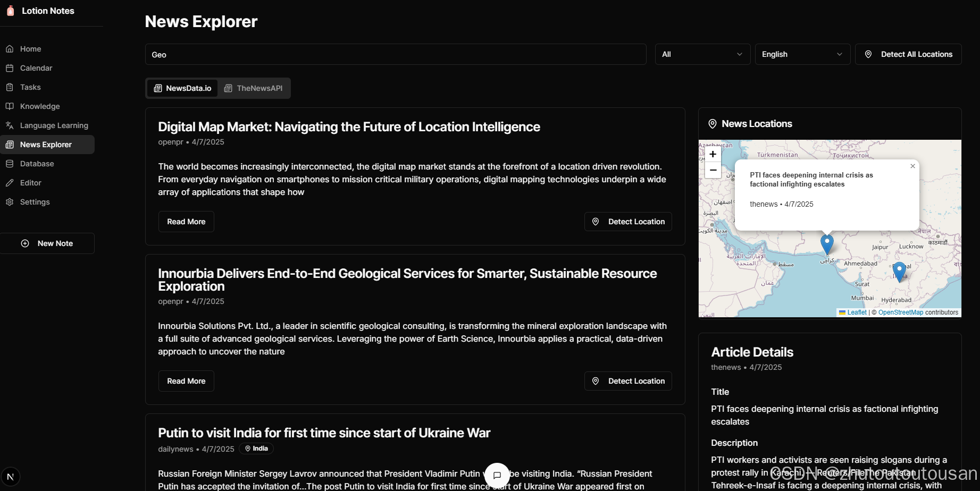980x491 pixels.
Task: Click pin icon in Digital Map article's Detect Location
Action: point(596,222)
